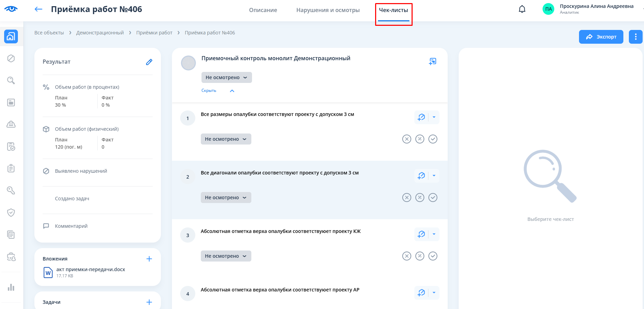Click add violation icon for item 1

pos(421,117)
